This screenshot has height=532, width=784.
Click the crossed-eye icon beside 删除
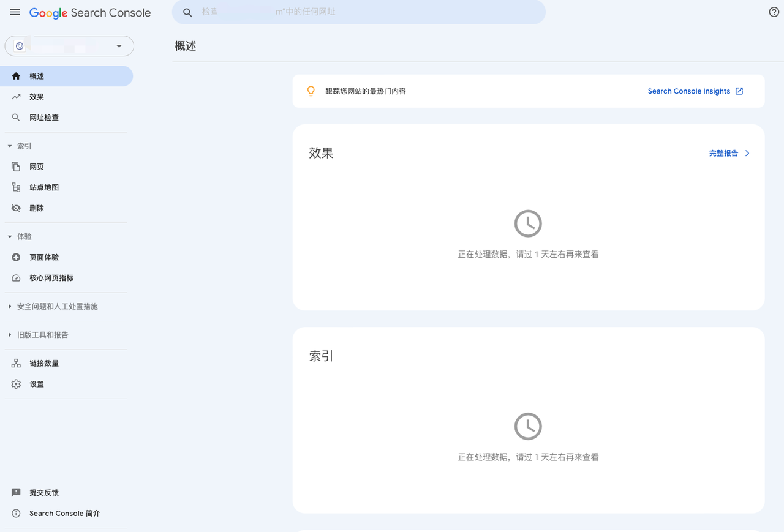tap(16, 208)
